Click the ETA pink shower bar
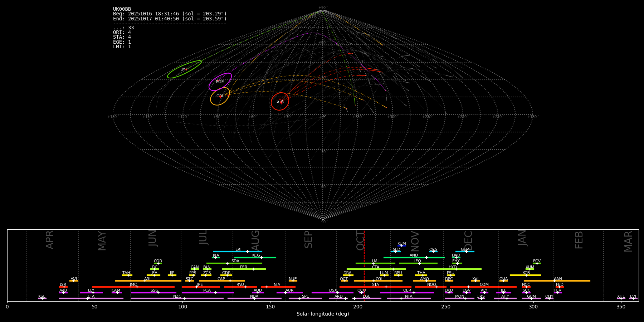 [91, 298]
